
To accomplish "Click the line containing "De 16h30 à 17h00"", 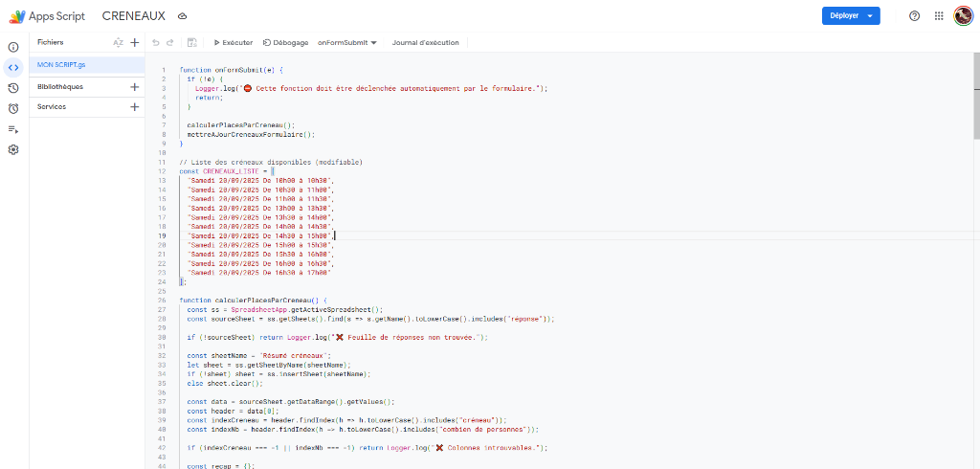I will 258,273.
